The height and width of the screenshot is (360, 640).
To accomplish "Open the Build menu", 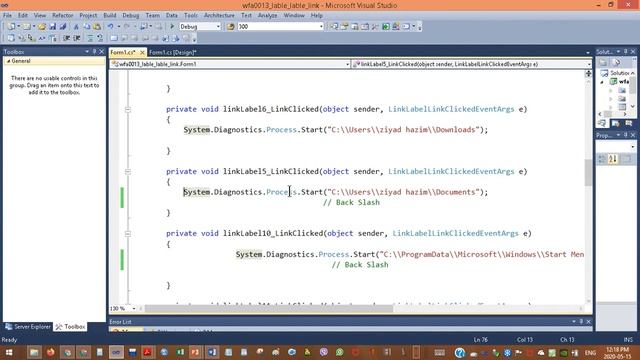I will point(109,16).
